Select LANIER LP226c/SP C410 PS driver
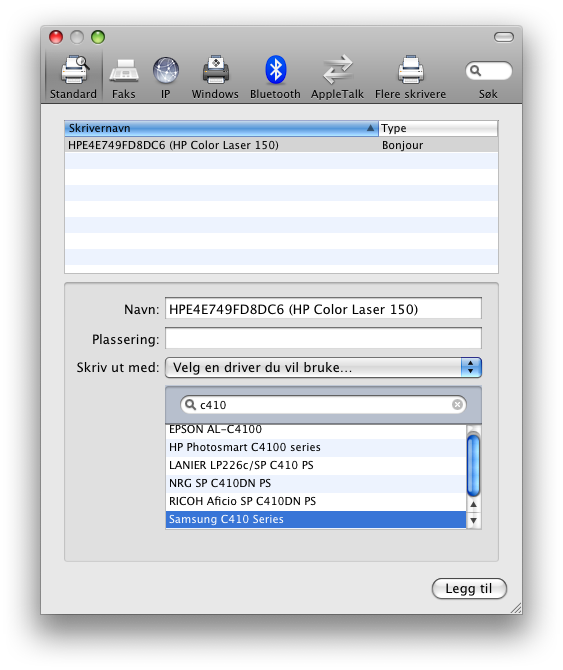The image size is (563, 670). [316, 465]
